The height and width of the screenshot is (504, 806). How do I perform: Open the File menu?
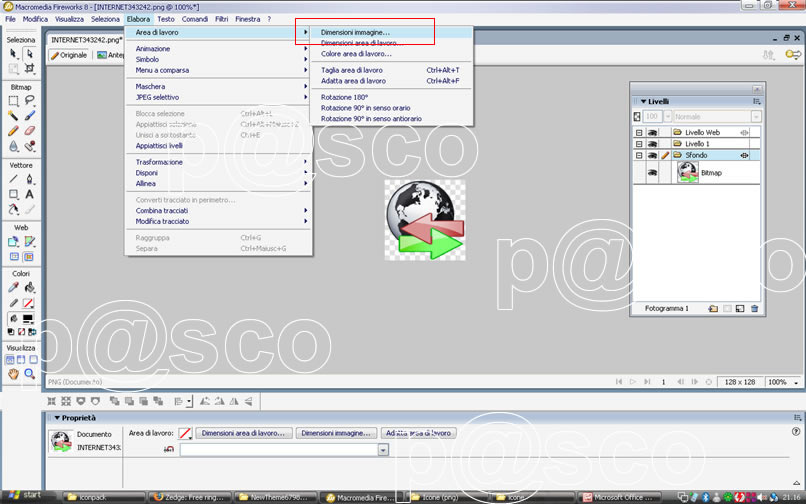click(x=10, y=19)
